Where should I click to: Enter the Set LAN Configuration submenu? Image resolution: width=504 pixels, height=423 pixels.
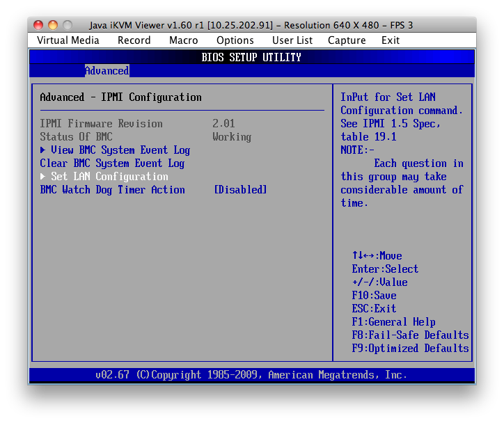coord(109,177)
